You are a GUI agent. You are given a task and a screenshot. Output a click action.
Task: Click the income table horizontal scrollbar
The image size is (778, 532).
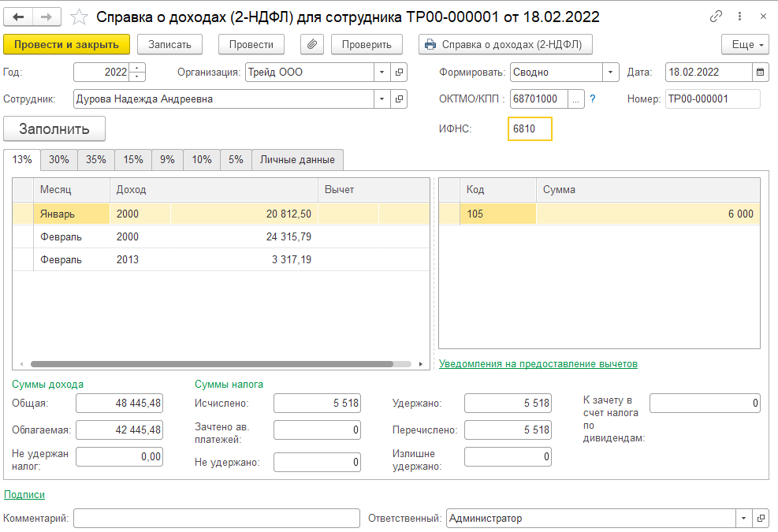point(211,364)
